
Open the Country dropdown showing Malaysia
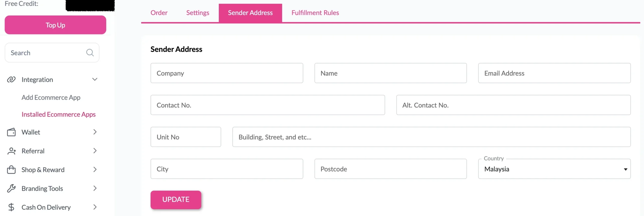[554, 169]
